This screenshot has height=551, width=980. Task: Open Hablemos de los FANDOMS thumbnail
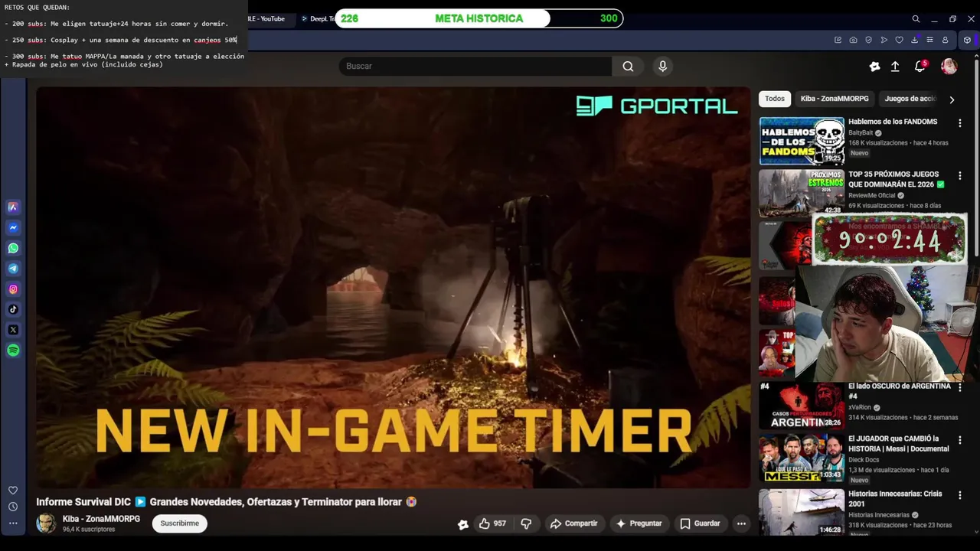[x=802, y=141]
